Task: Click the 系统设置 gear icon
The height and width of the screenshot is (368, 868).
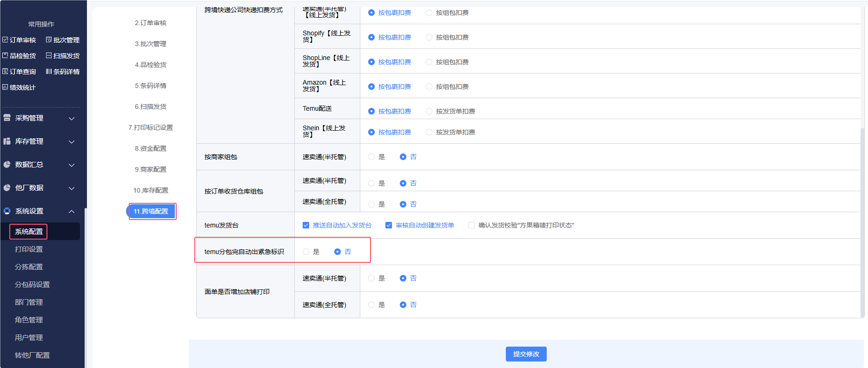Action: tap(7, 211)
